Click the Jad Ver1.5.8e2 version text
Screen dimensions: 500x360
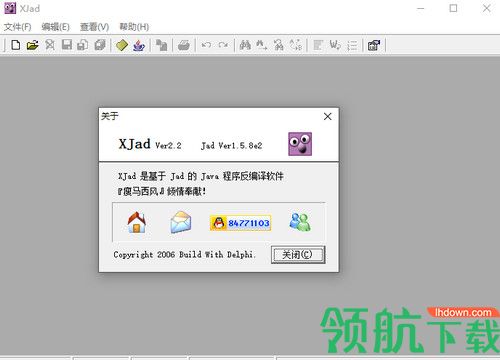pos(232,146)
